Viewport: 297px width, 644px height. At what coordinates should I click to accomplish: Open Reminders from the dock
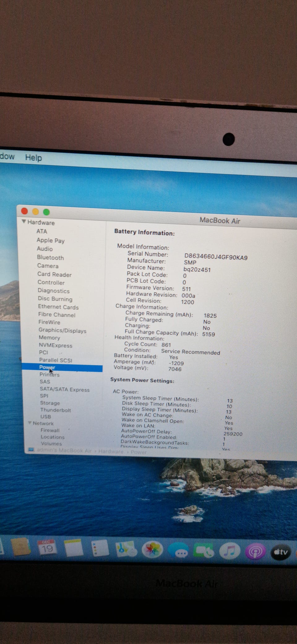(x=100, y=548)
